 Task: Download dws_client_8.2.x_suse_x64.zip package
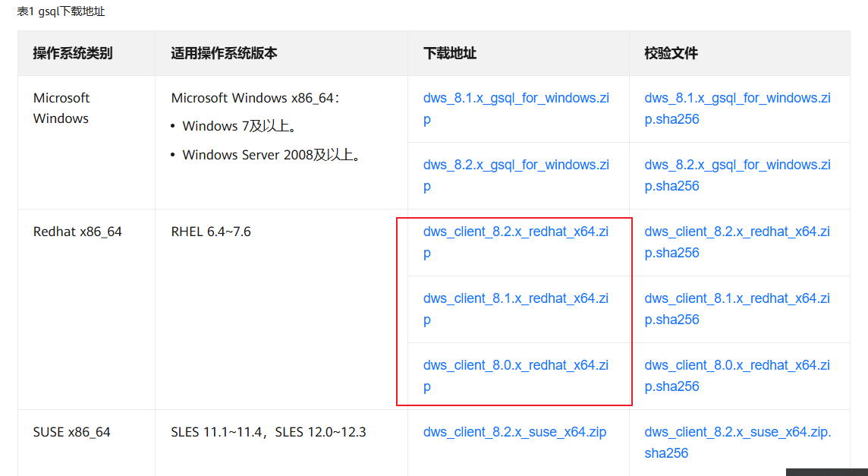(x=515, y=432)
